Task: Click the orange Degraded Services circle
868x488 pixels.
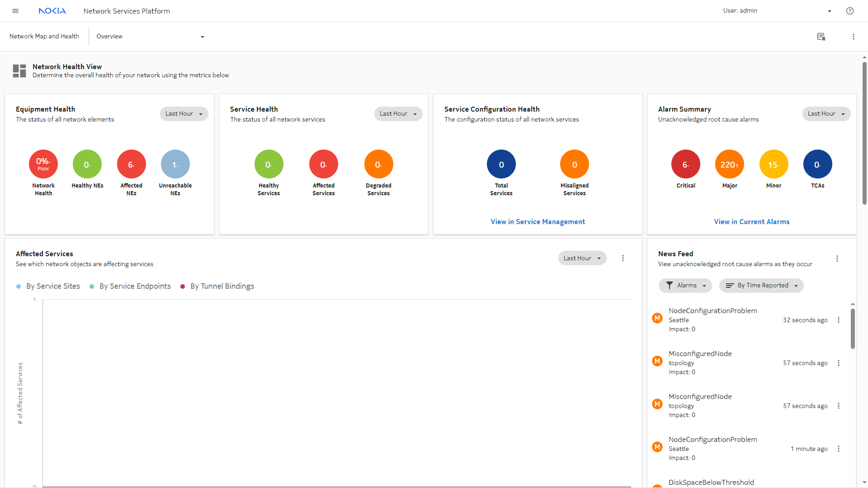Action: (379, 164)
